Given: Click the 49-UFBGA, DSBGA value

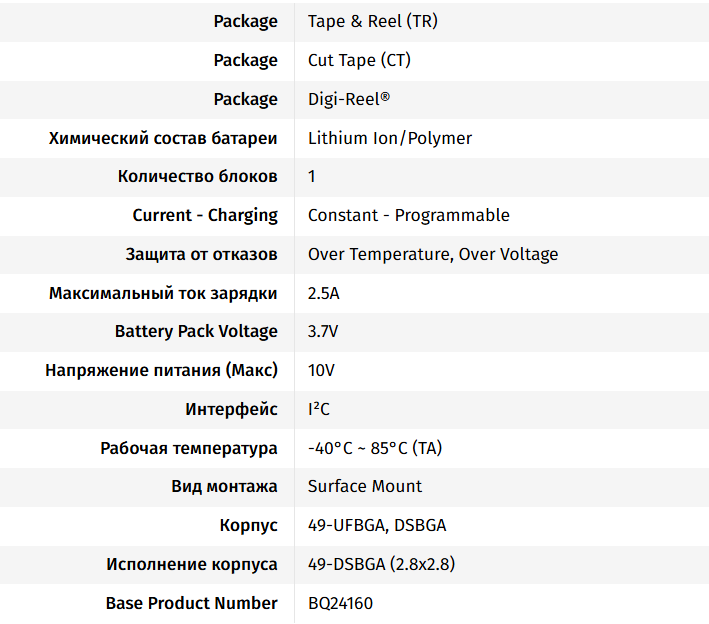Looking at the screenshot, I should coord(377,525).
